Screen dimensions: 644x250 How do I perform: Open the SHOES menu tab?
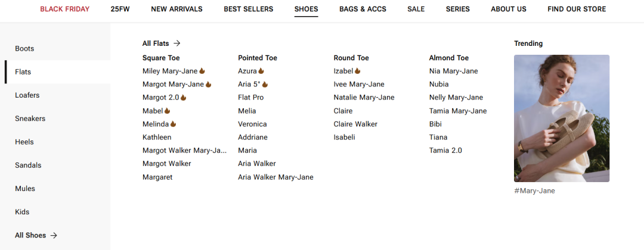[x=306, y=9]
